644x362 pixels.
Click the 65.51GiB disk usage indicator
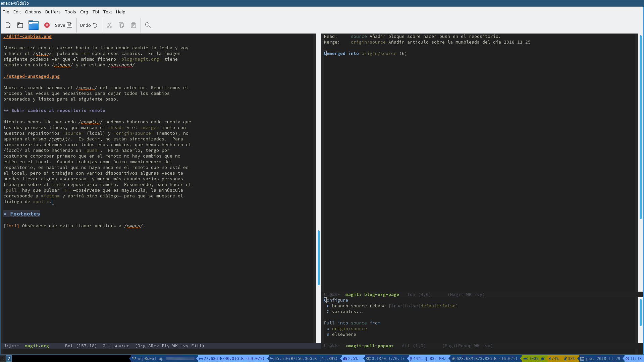[304, 359]
